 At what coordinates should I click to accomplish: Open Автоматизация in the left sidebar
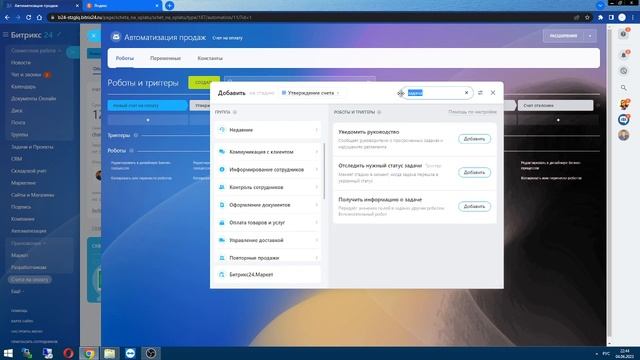29,231
